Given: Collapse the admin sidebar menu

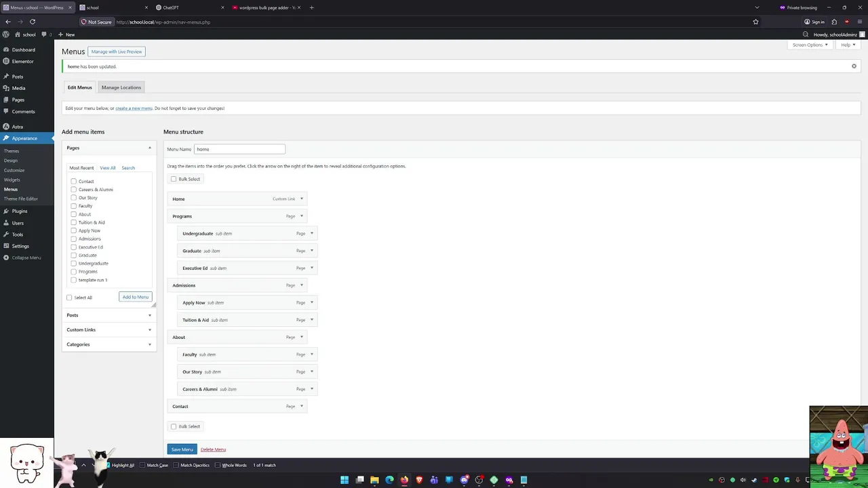Looking at the screenshot, I should pyautogui.click(x=26, y=258).
